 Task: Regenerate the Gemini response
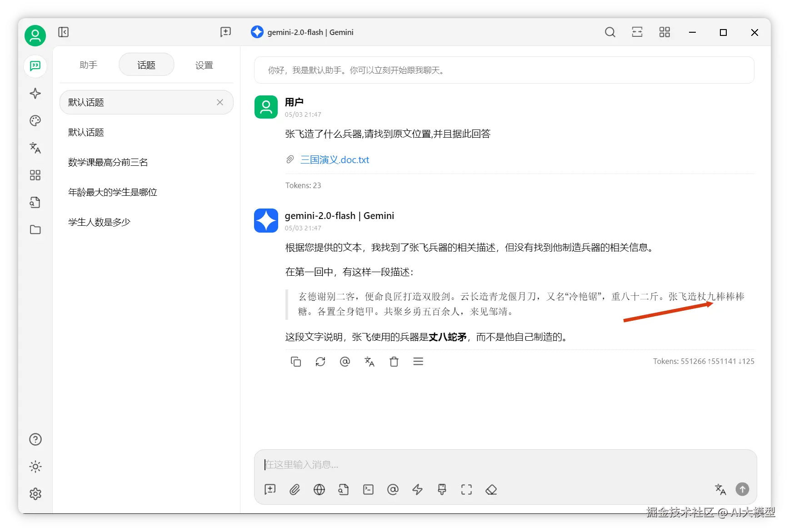(x=320, y=362)
